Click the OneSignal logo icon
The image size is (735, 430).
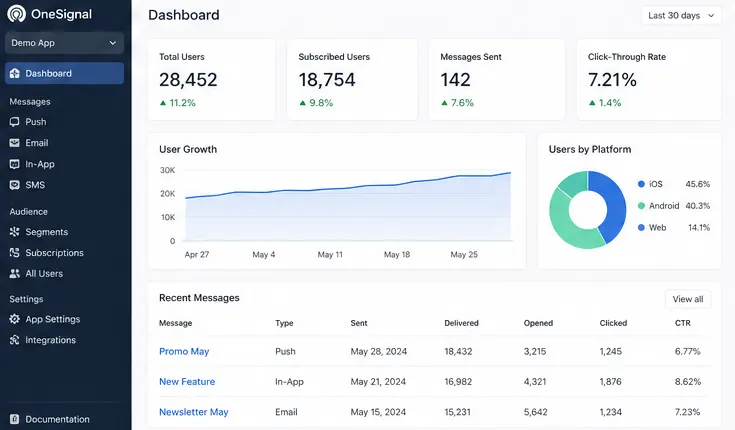16,14
